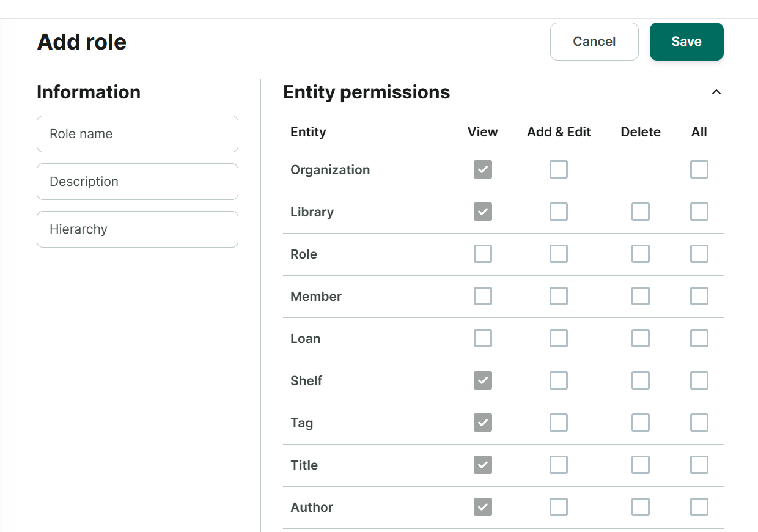Screen dimensions: 758x532
Task: Focus the Role name field
Action: click(x=138, y=134)
